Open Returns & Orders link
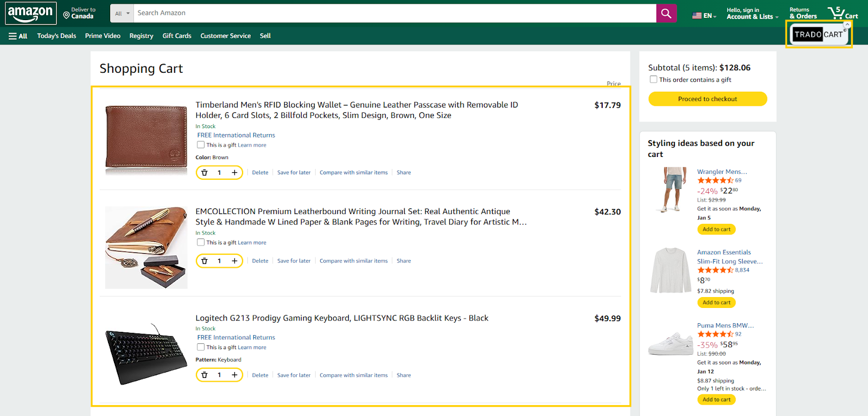 pyautogui.click(x=803, y=13)
